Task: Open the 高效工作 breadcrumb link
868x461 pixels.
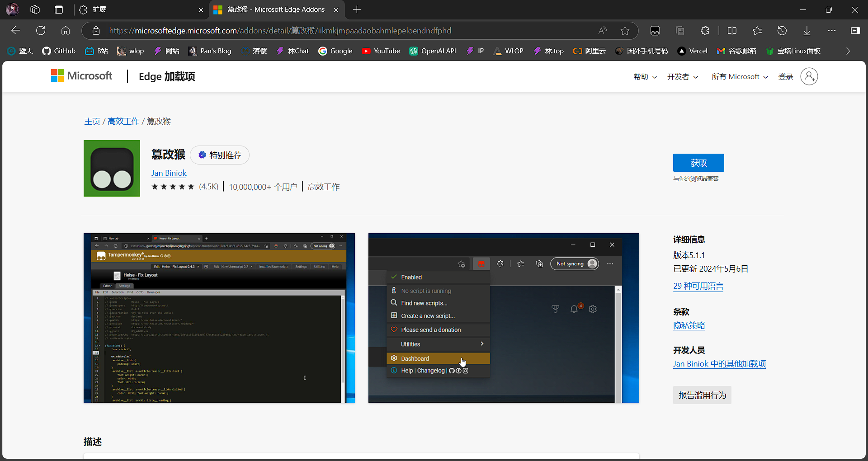Action: (123, 121)
